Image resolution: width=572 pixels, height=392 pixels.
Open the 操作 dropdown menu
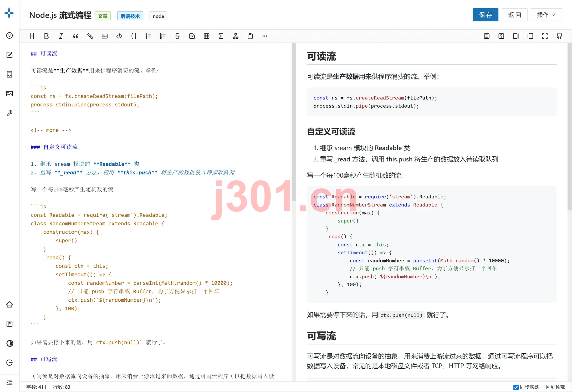pyautogui.click(x=546, y=15)
